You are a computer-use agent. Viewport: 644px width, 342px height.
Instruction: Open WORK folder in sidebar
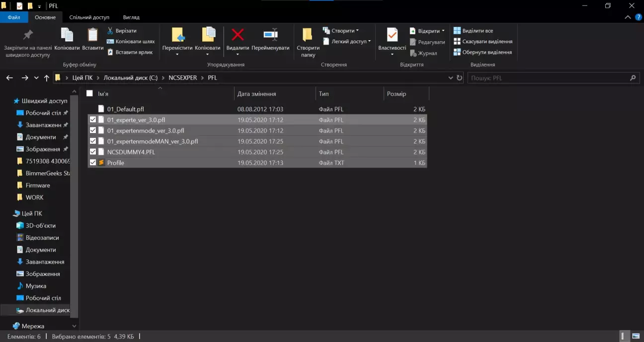point(34,197)
